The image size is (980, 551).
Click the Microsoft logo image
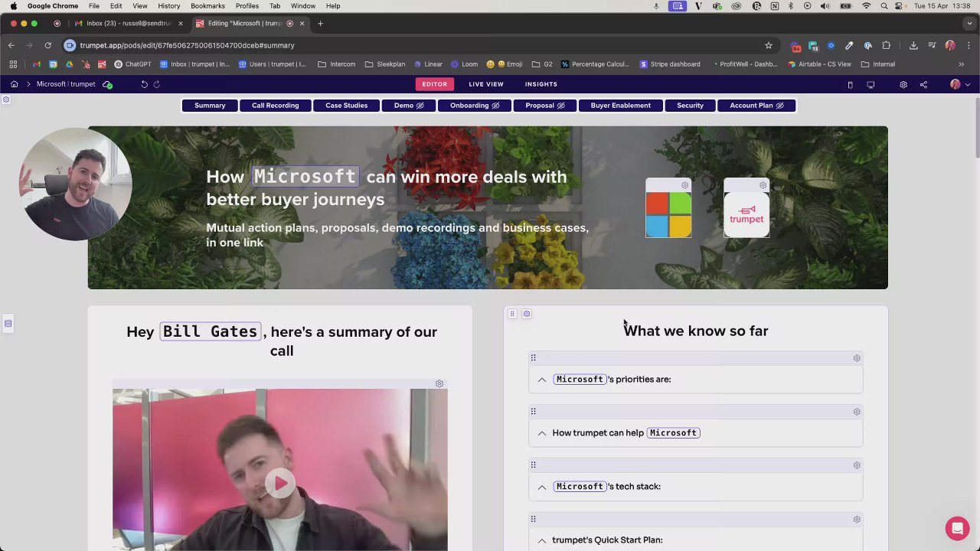tap(668, 215)
